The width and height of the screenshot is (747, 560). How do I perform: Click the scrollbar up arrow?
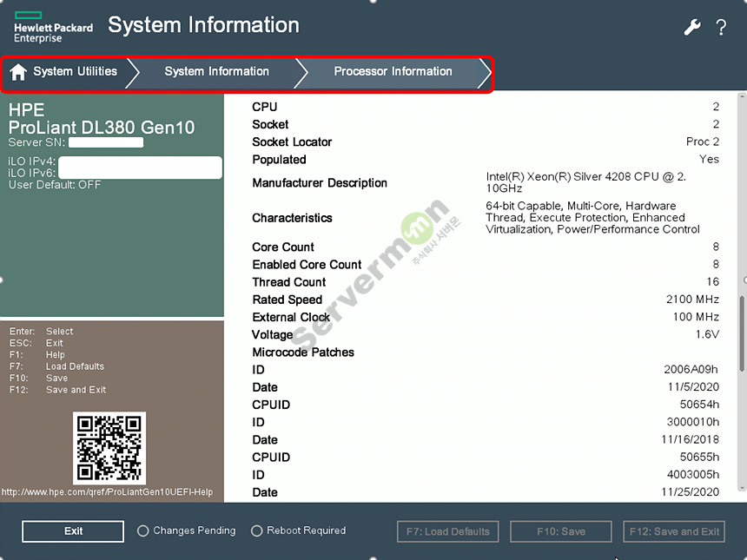pos(742,96)
